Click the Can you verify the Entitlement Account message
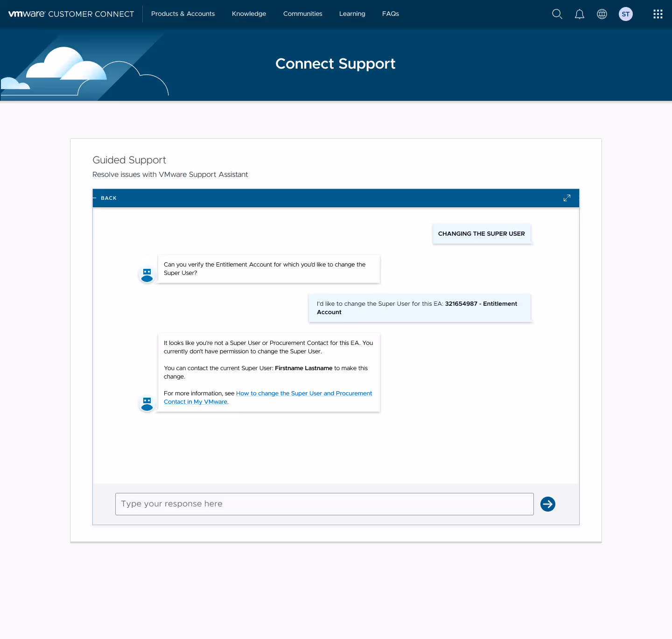The width and height of the screenshot is (672, 639). [x=269, y=269]
